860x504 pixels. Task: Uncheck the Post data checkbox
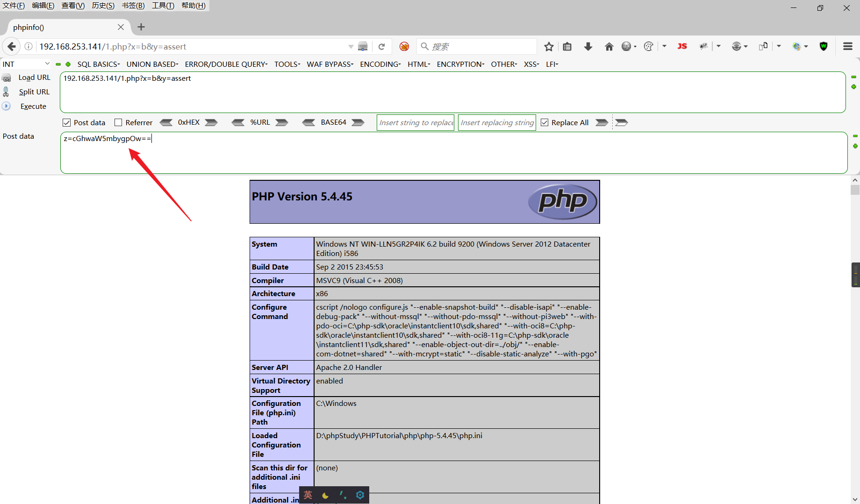[67, 122]
